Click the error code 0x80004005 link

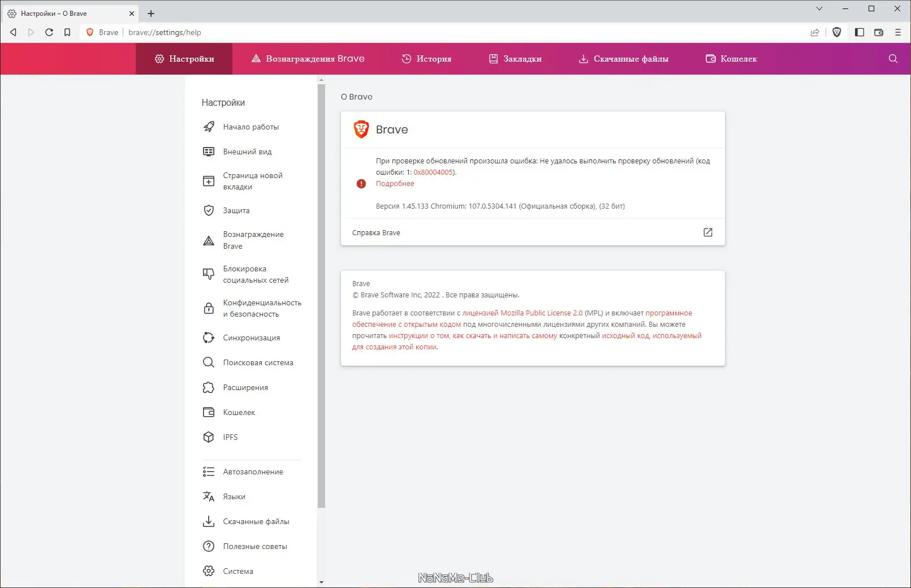pos(433,172)
